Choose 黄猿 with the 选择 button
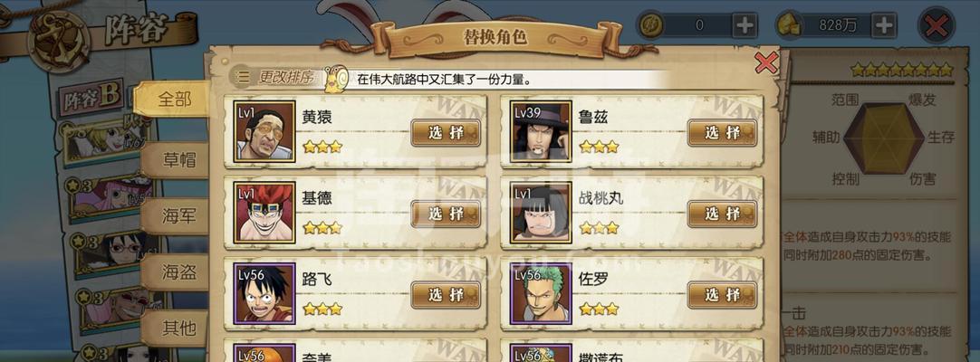 [x=446, y=133]
